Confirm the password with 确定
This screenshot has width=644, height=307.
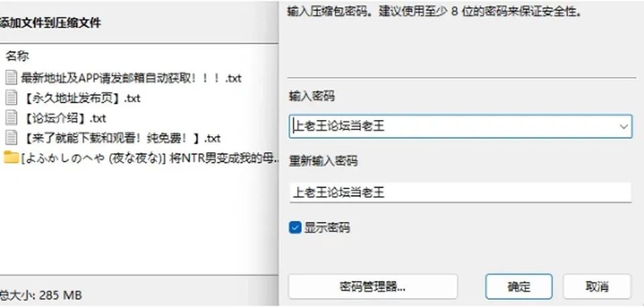(x=519, y=286)
